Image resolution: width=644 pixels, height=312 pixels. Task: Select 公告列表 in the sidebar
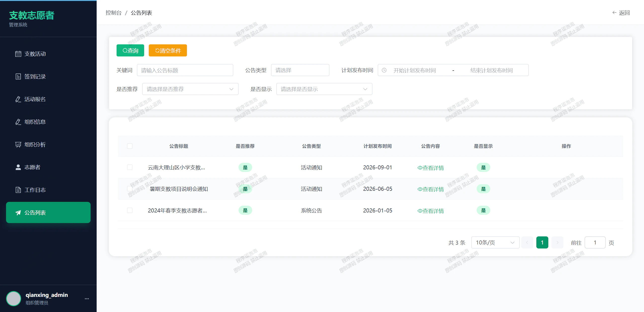tap(48, 212)
